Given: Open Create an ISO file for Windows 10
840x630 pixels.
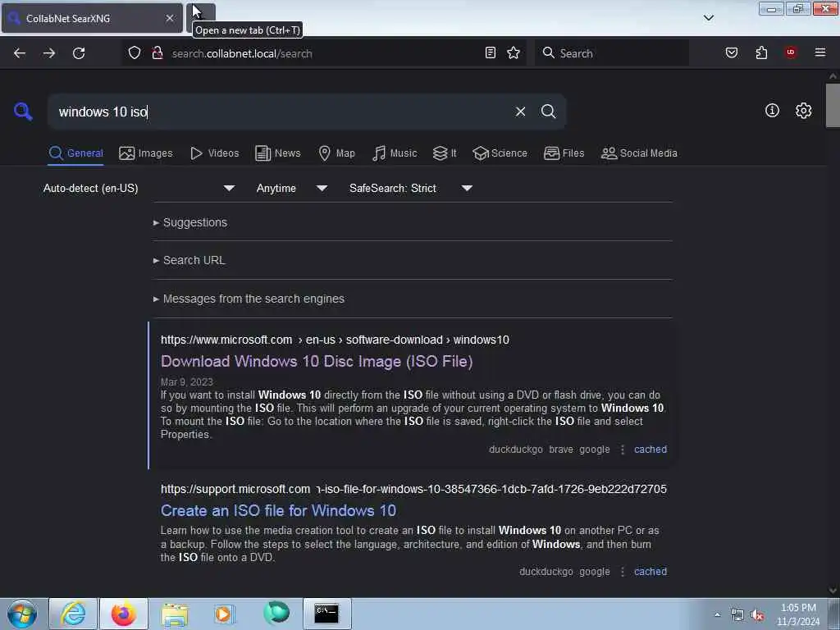Looking at the screenshot, I should pos(278,510).
